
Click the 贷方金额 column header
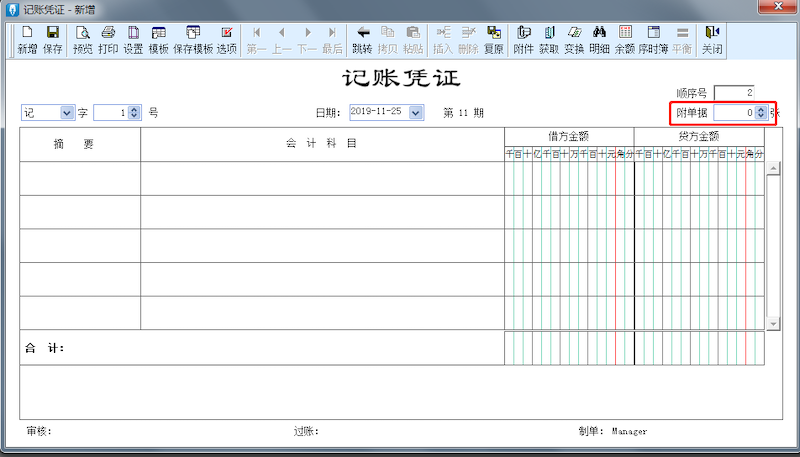[x=699, y=137]
